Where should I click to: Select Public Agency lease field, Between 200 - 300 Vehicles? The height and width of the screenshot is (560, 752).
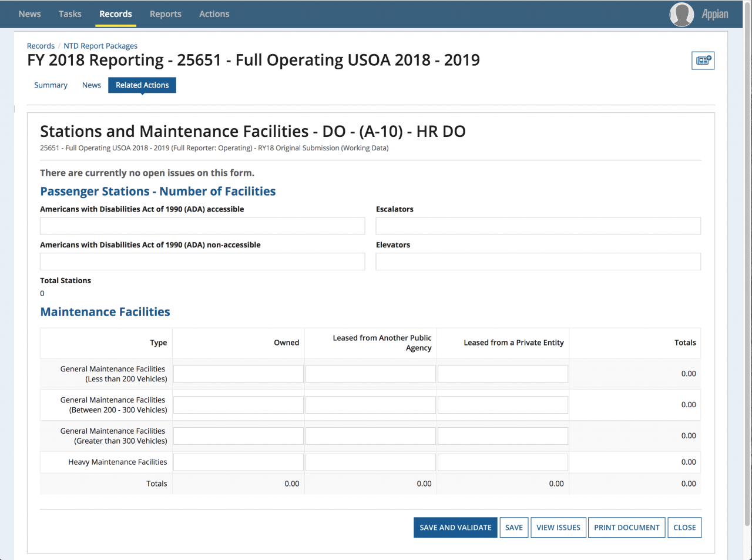[x=371, y=405]
